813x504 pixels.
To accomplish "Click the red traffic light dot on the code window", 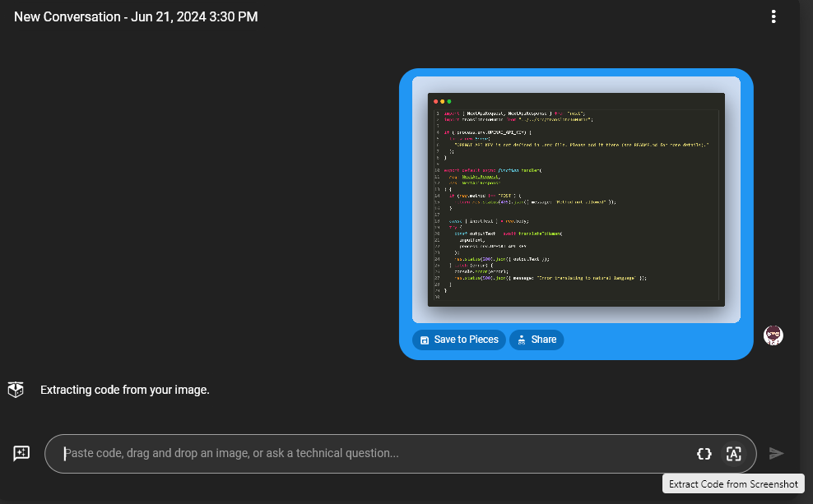I will point(435,101).
